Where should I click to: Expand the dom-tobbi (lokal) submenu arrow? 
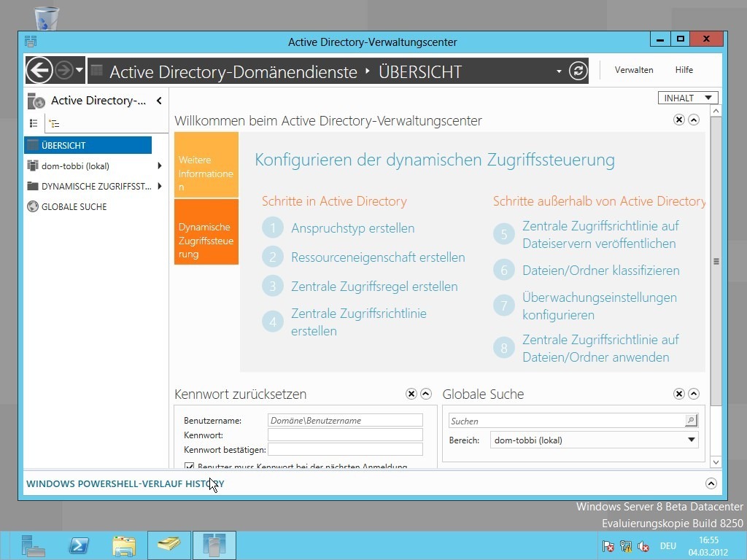pos(159,166)
